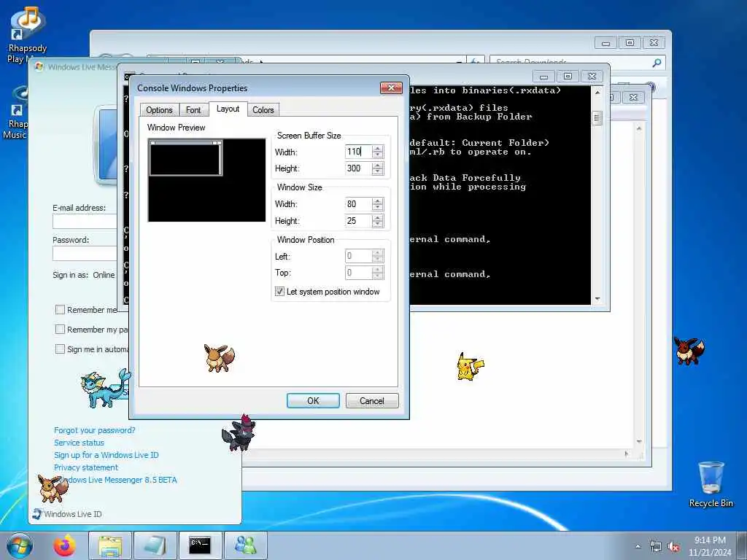Toggle Let system position window checkbox
This screenshot has width=747, height=560.
[279, 292]
